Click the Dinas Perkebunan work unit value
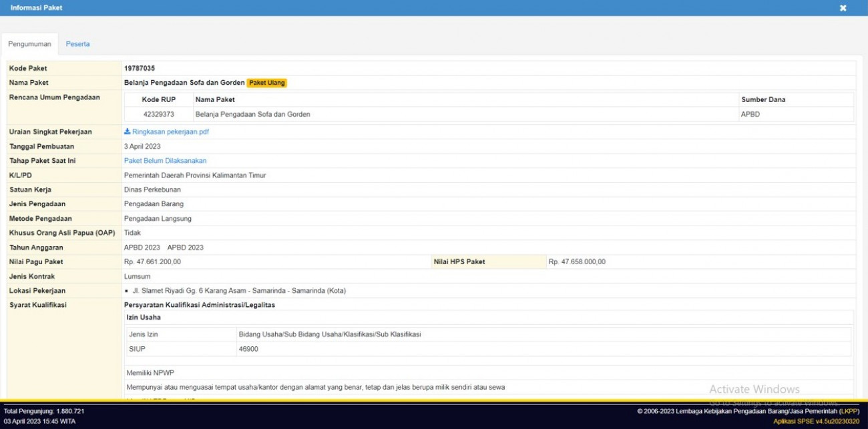 click(152, 189)
